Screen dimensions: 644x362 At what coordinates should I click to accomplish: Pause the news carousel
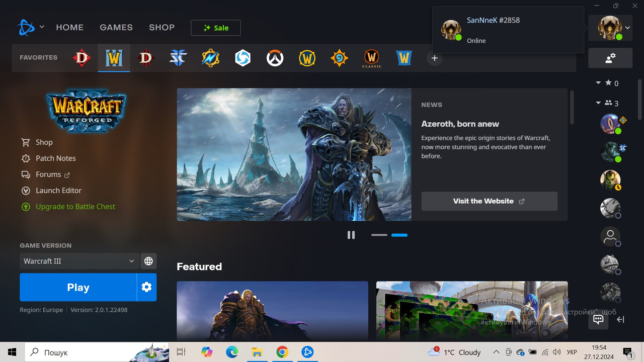click(351, 235)
